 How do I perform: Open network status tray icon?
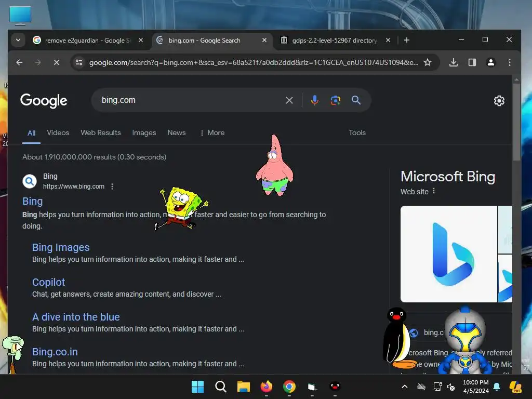click(x=437, y=387)
